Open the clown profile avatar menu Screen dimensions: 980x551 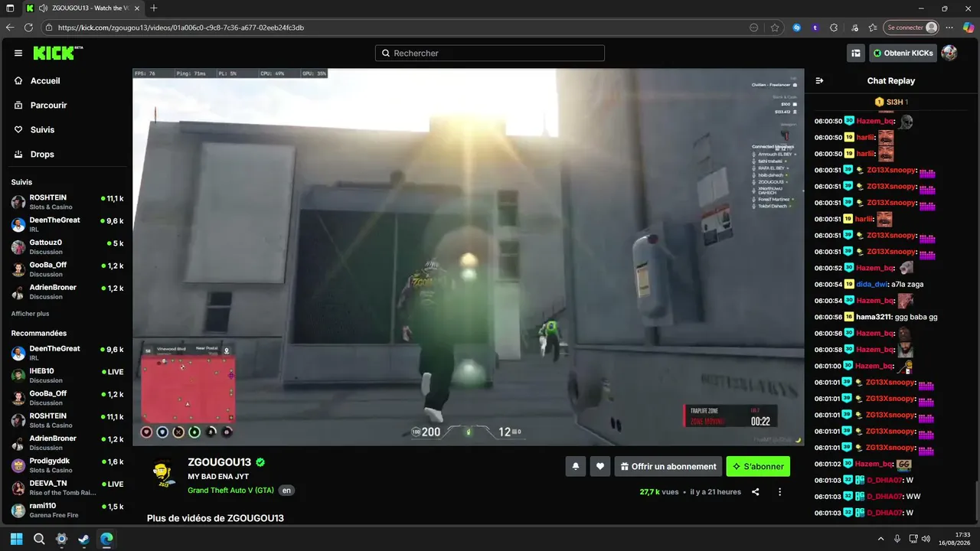point(949,53)
